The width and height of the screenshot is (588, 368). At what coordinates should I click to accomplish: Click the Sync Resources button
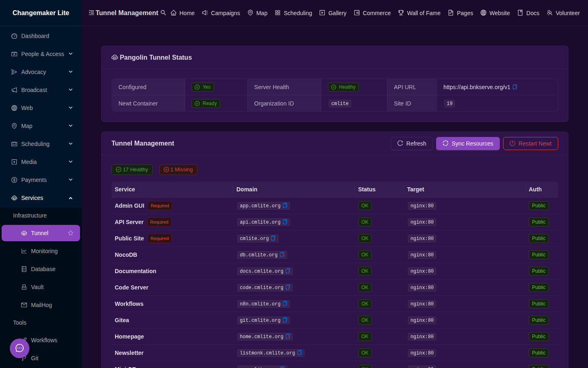pos(468,144)
